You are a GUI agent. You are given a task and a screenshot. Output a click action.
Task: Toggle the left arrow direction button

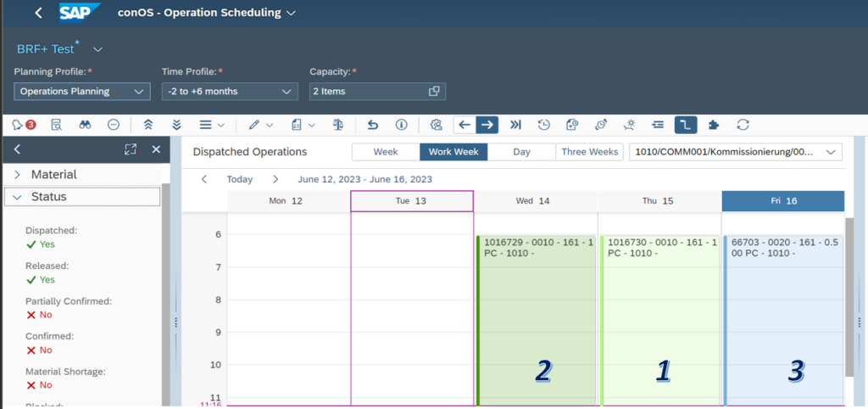click(465, 125)
